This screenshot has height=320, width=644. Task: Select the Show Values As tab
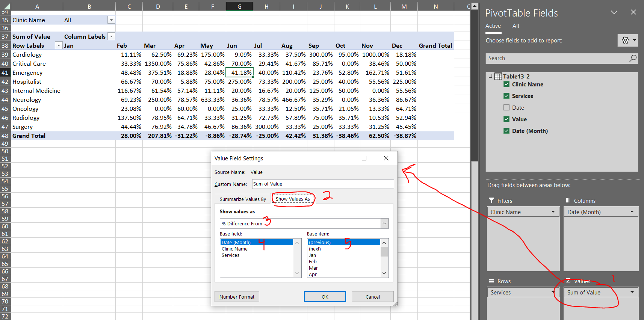point(293,199)
